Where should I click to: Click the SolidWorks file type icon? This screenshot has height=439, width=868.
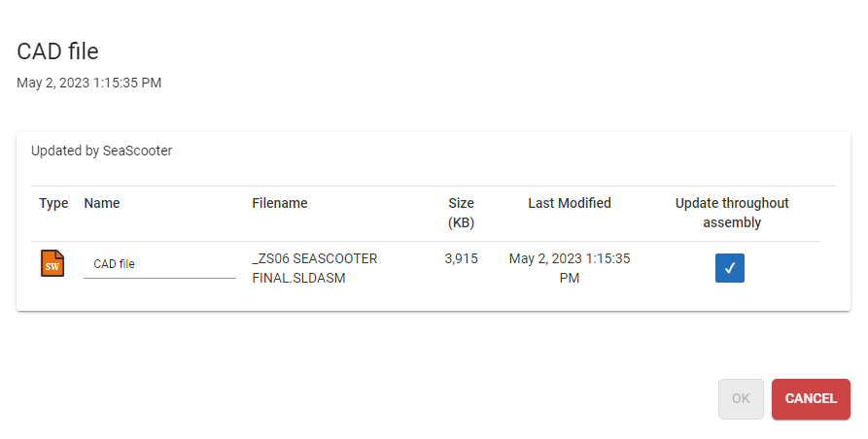(52, 263)
